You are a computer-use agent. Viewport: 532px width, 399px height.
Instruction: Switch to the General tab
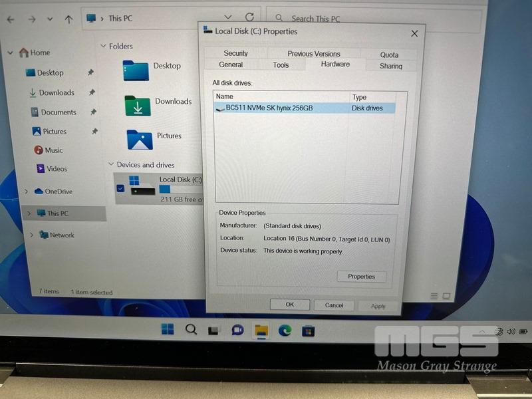click(231, 65)
